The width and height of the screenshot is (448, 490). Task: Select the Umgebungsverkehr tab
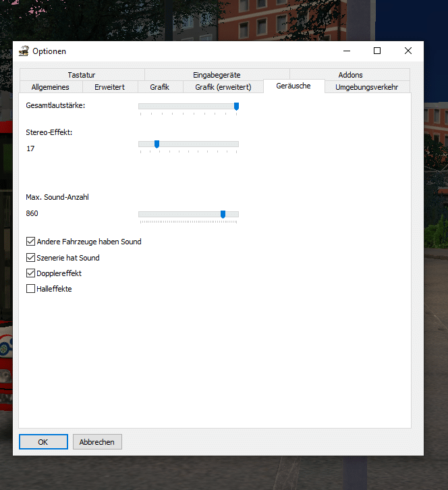pyautogui.click(x=366, y=87)
